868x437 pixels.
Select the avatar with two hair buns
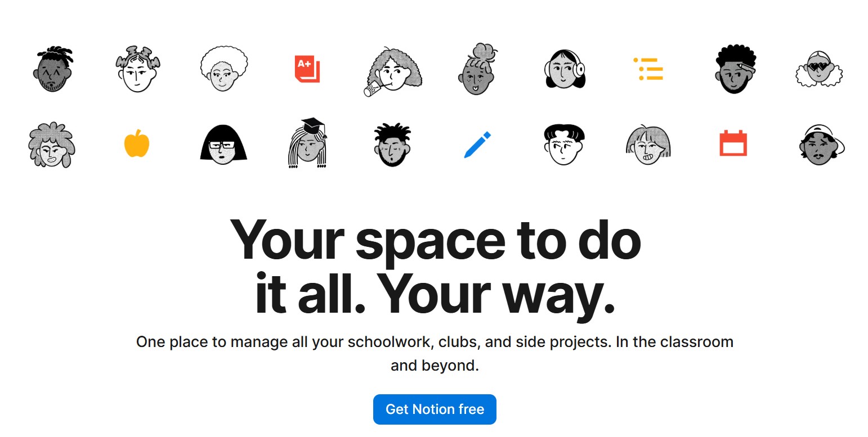[x=137, y=69]
